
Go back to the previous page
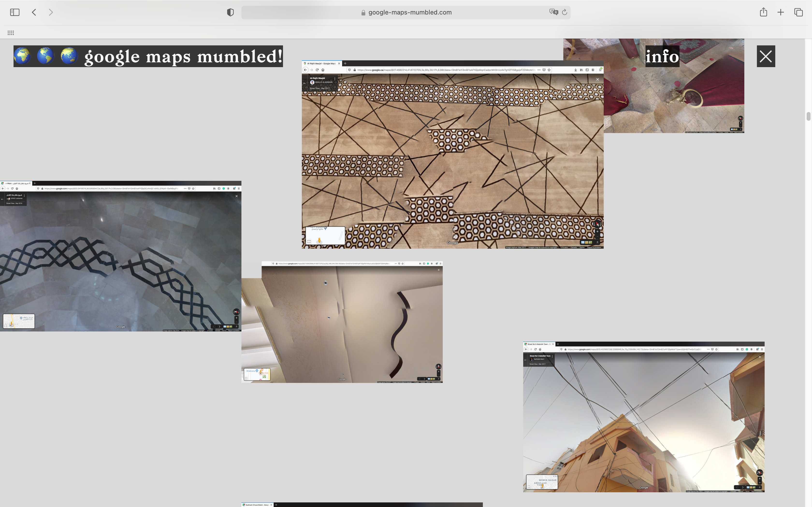[34, 12]
